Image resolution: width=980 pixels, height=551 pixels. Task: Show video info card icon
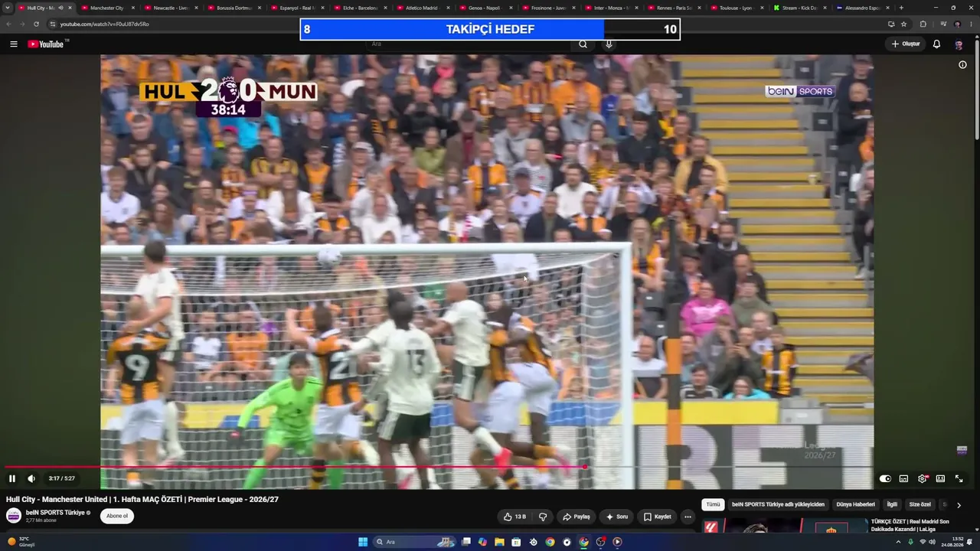(x=962, y=65)
